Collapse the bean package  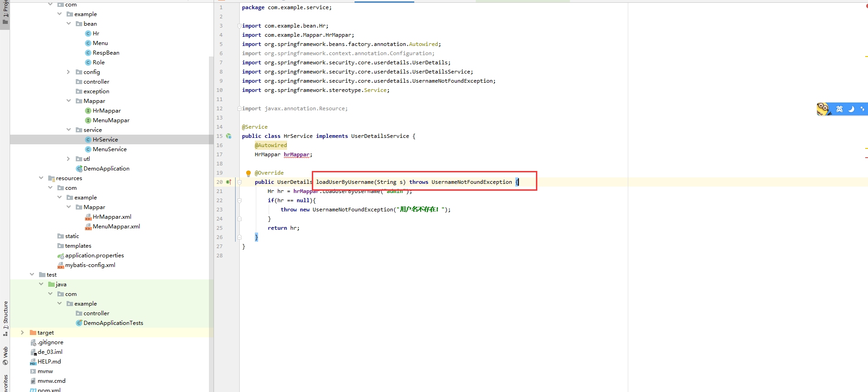click(x=68, y=24)
